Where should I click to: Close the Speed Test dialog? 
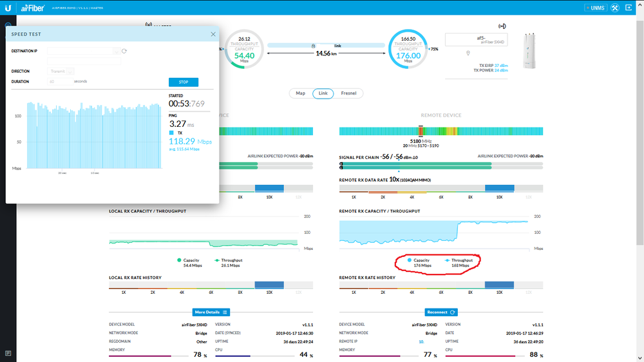point(213,34)
